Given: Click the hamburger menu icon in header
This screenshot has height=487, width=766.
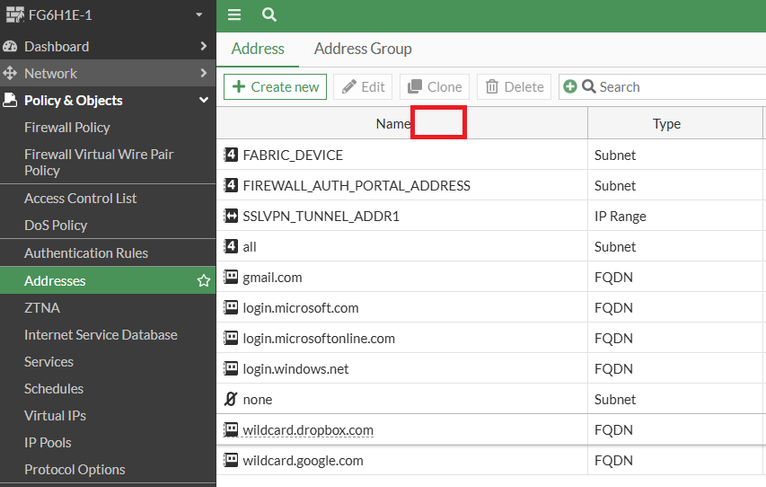Looking at the screenshot, I should (x=234, y=15).
